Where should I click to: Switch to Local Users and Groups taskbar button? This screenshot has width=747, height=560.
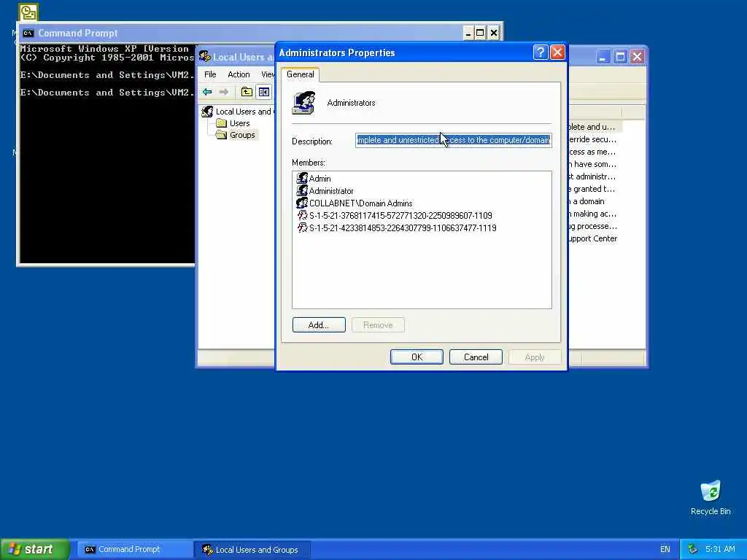pyautogui.click(x=252, y=549)
